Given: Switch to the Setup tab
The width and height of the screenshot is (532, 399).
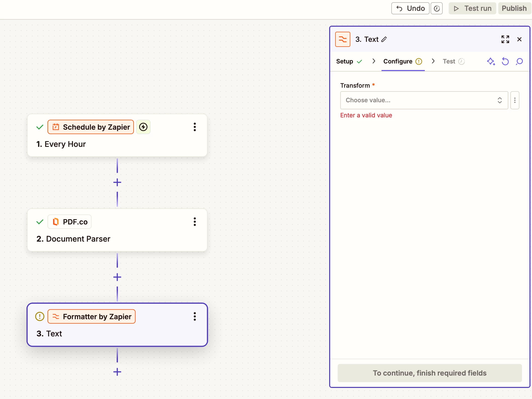Looking at the screenshot, I should (349, 61).
